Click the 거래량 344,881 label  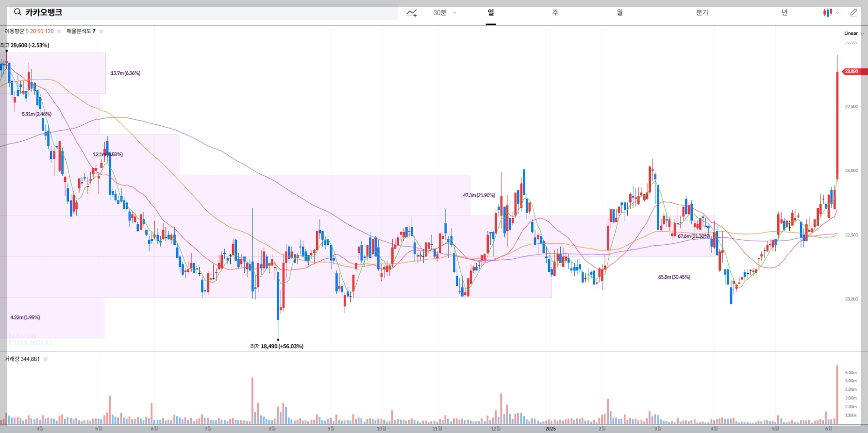22,359
